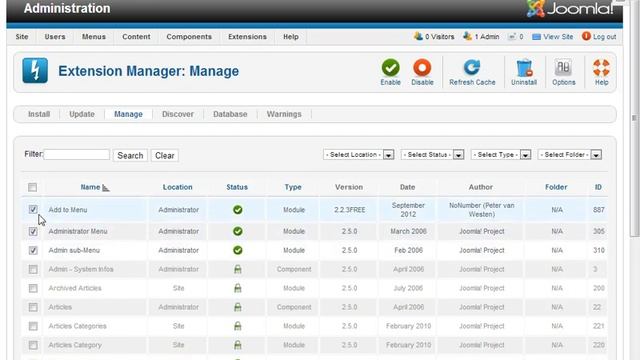Image resolution: width=640 pixels, height=360 pixels.
Task: Toggle the select-all checkbox in header
Action: click(x=33, y=187)
